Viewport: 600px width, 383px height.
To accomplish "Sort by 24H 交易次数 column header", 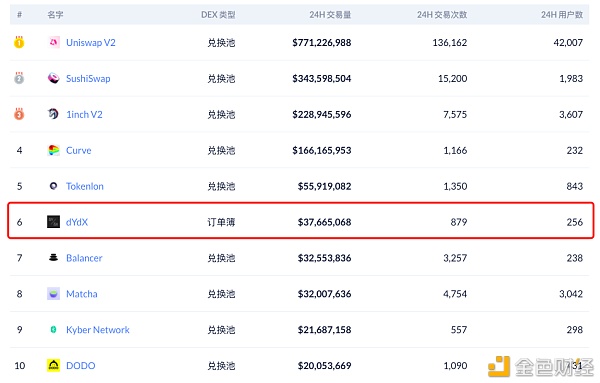I will pos(442,15).
